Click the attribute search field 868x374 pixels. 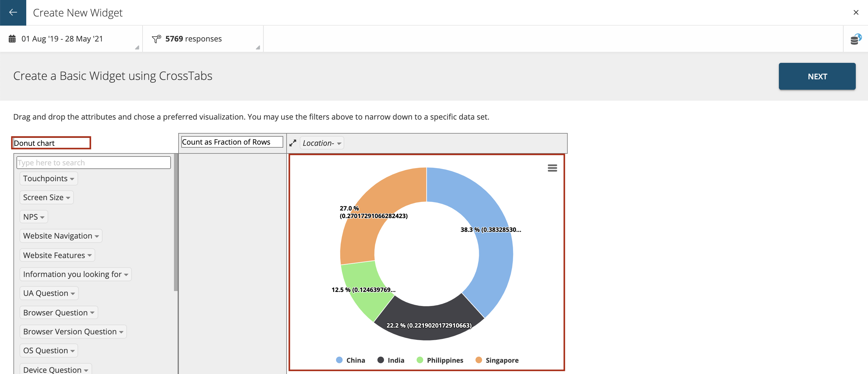pos(94,162)
